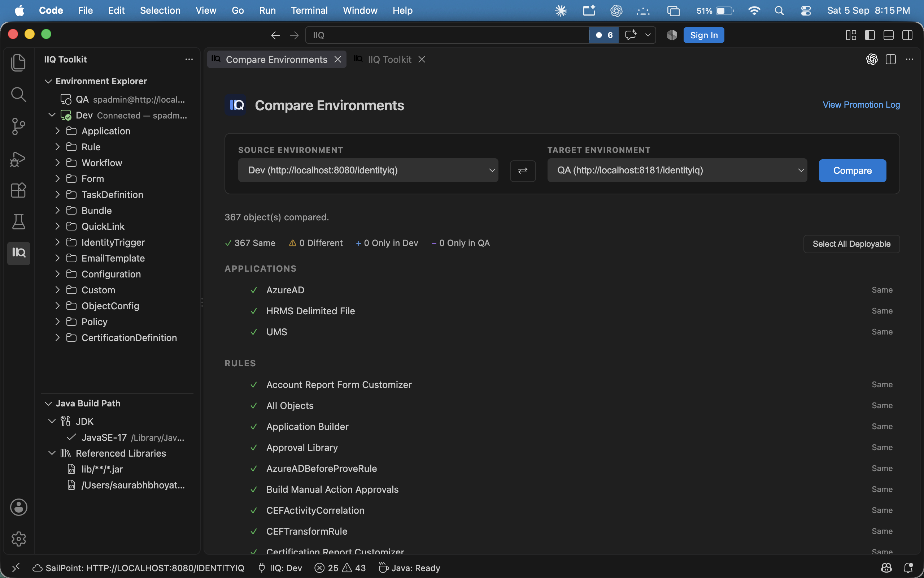Collapse the Java Build Path section

[x=48, y=403]
